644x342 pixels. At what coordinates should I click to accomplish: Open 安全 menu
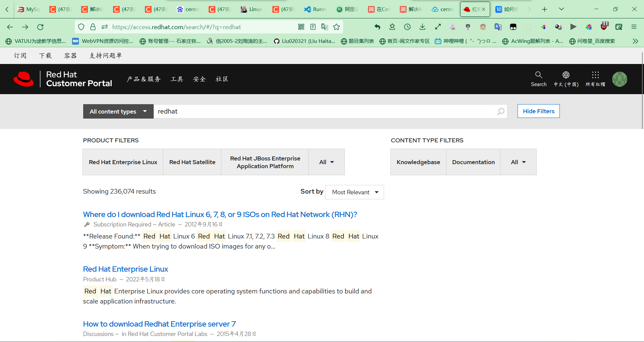(199, 79)
